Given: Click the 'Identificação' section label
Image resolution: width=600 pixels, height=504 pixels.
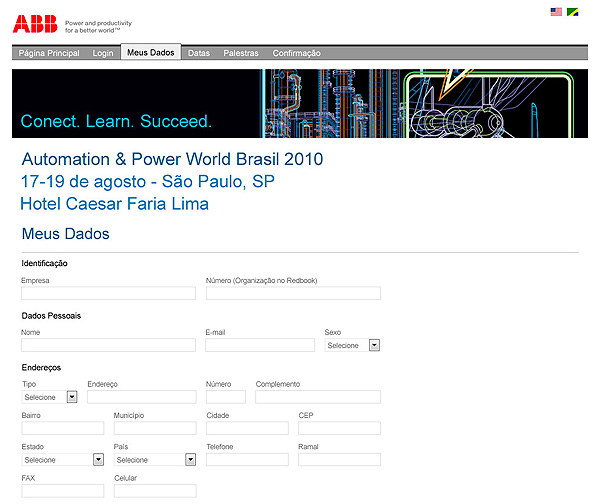Looking at the screenshot, I should 44,263.
